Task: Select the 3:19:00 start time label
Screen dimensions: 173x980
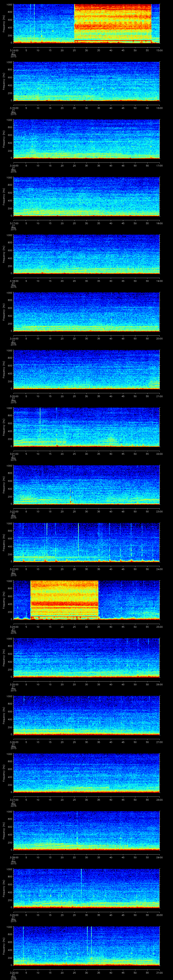Action: point(14,339)
